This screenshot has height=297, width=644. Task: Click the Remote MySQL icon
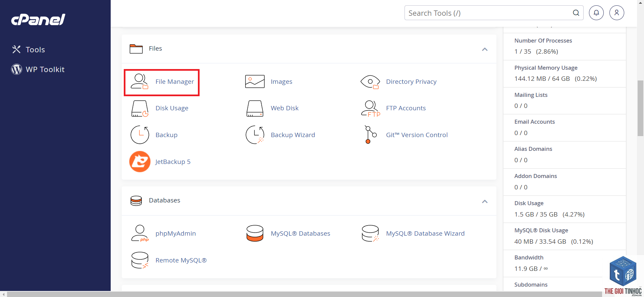pyautogui.click(x=140, y=260)
